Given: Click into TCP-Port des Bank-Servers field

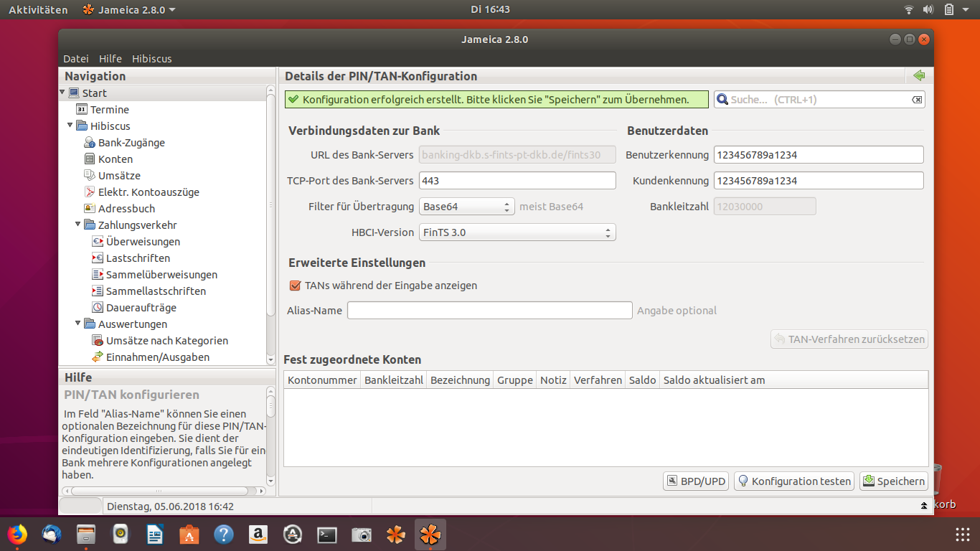Looking at the screenshot, I should point(517,181).
